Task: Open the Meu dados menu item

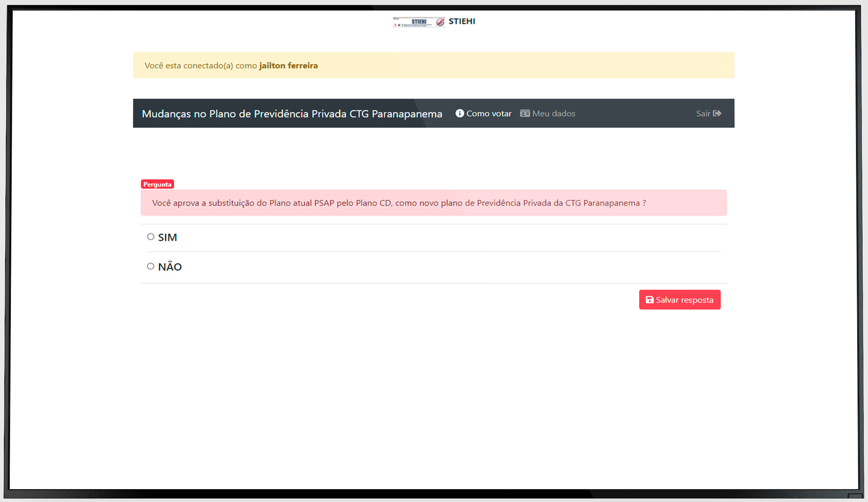Action: point(548,113)
